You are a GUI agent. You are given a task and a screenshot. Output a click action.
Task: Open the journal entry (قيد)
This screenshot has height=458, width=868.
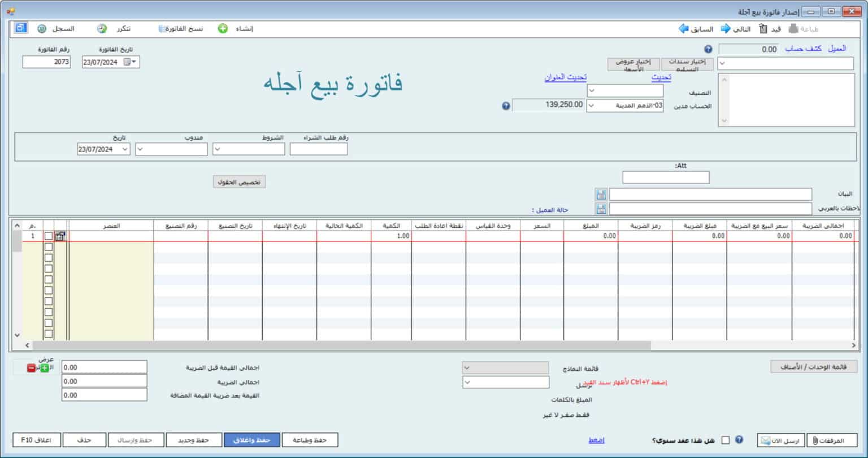770,29
